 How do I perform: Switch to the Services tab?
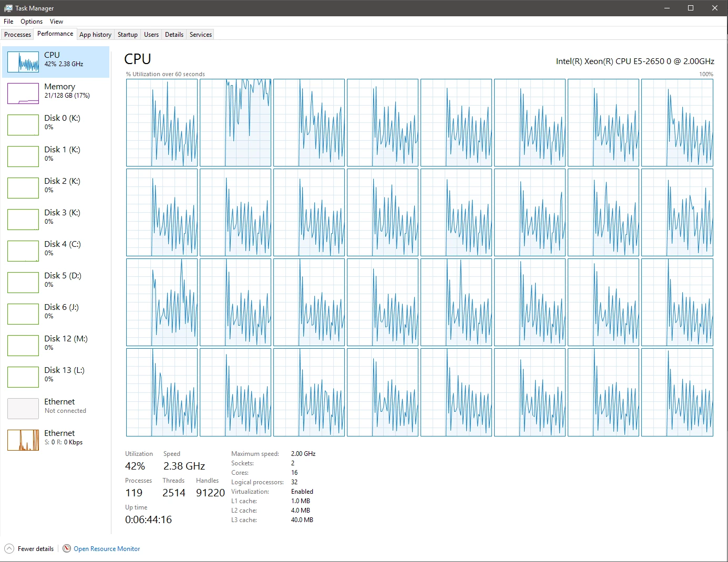click(x=201, y=35)
